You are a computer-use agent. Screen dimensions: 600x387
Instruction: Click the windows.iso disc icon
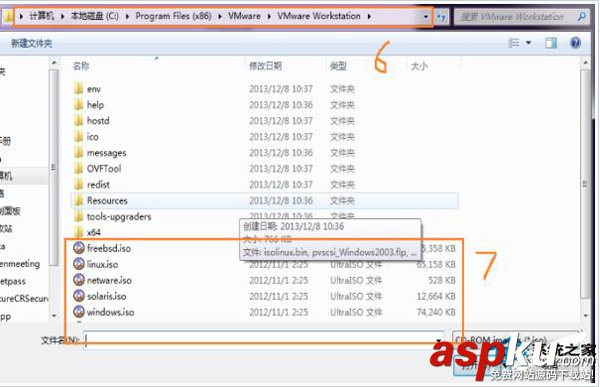click(79, 312)
